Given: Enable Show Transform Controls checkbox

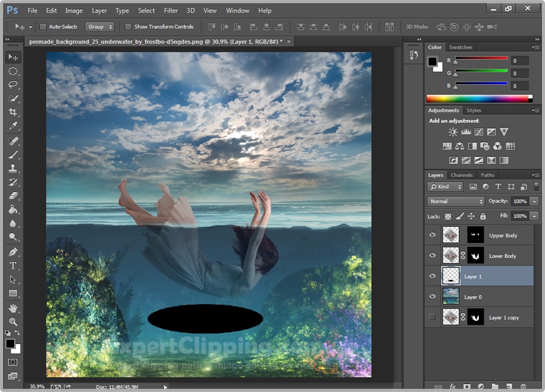Looking at the screenshot, I should pos(128,27).
